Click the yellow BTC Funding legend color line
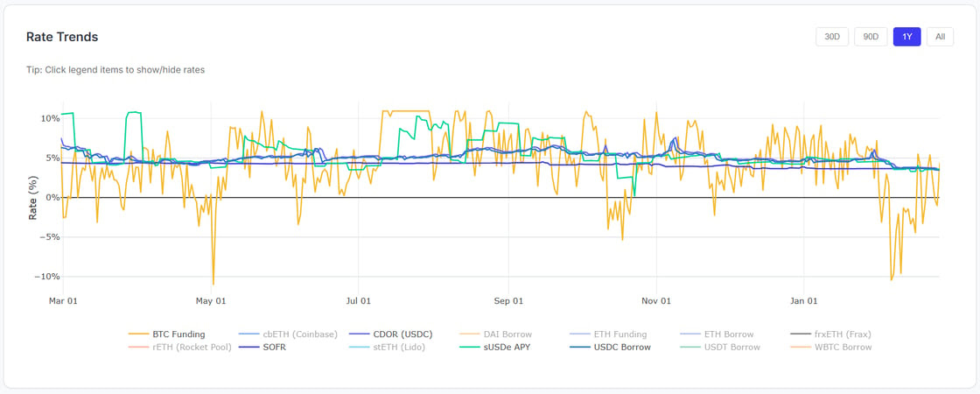The height and width of the screenshot is (394, 980). 138,334
